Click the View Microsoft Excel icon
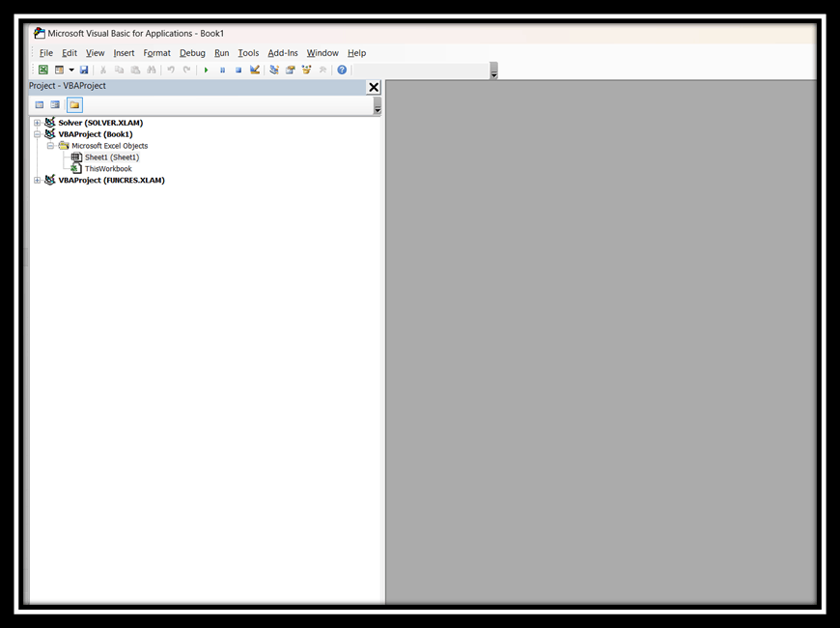Screen dimensions: 840x628 tap(43, 70)
